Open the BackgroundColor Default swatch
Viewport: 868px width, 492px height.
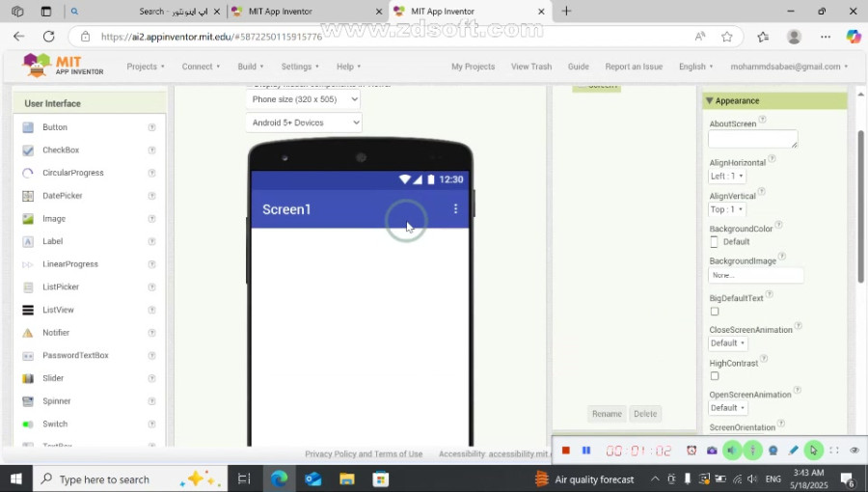click(x=714, y=242)
